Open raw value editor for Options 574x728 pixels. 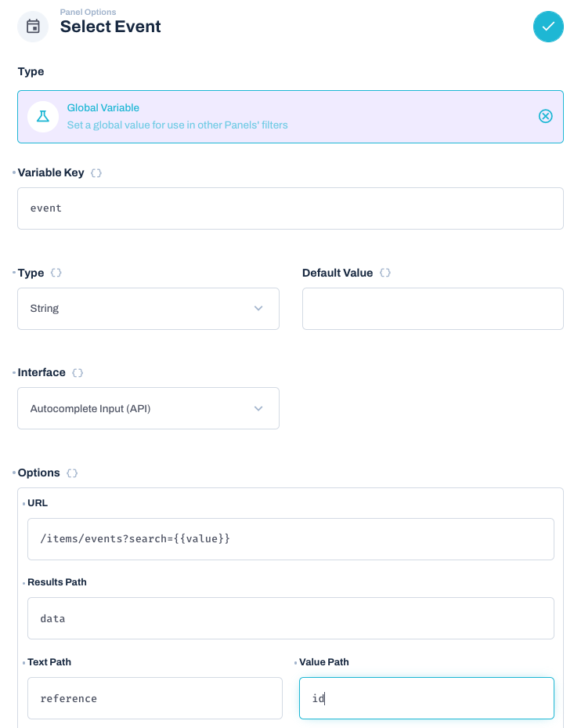pyautogui.click(x=70, y=473)
